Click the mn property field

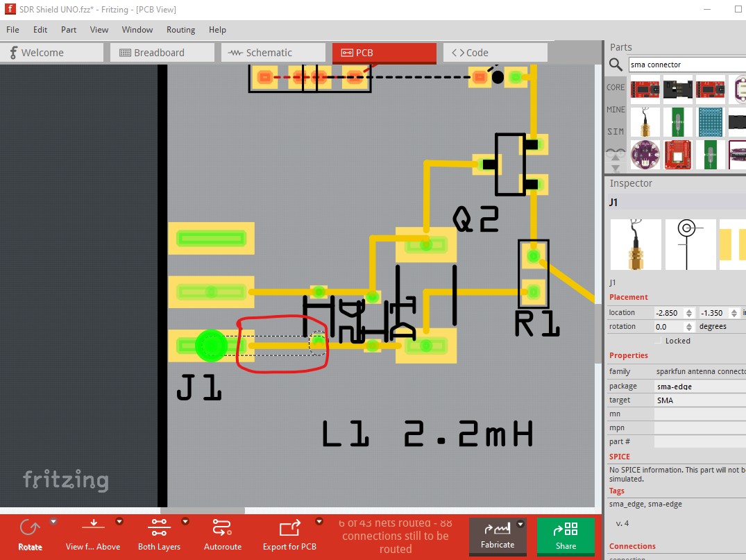click(700, 414)
